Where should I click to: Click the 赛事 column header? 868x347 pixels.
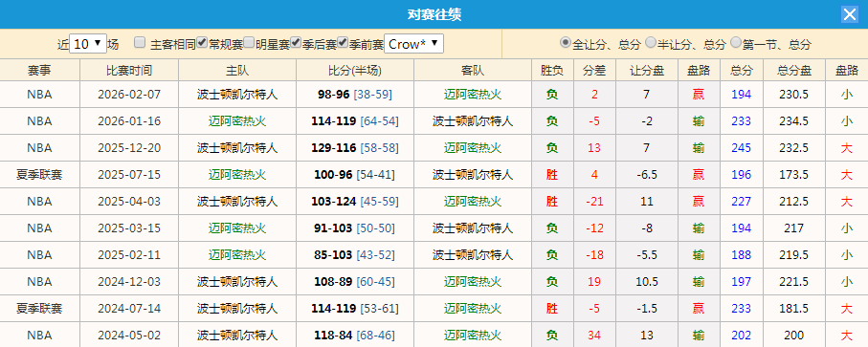(40, 70)
